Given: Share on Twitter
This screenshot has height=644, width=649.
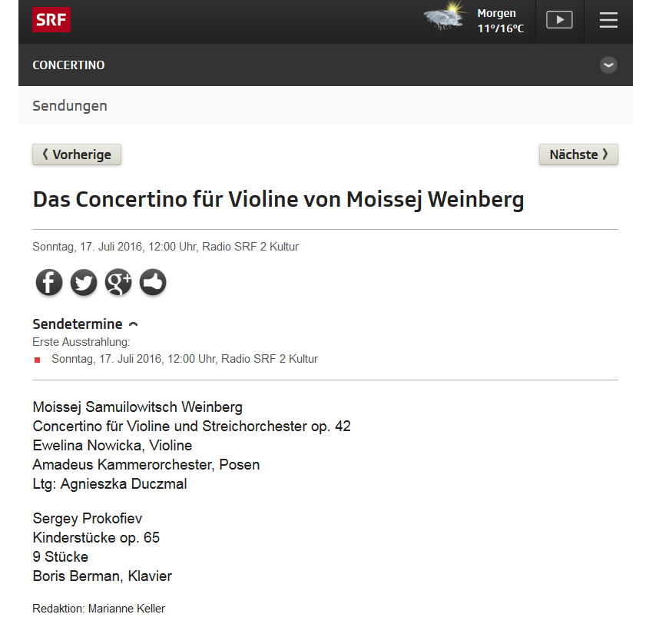Looking at the screenshot, I should pyautogui.click(x=84, y=283).
